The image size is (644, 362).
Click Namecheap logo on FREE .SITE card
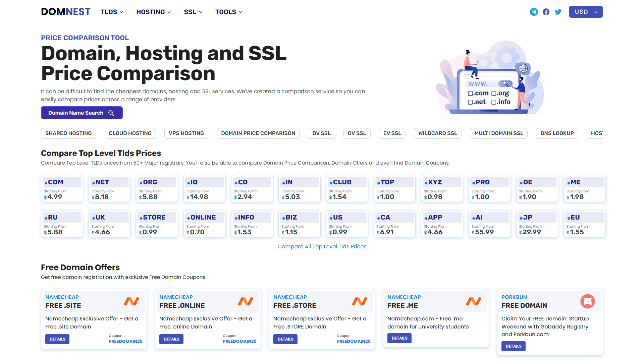coord(131,301)
